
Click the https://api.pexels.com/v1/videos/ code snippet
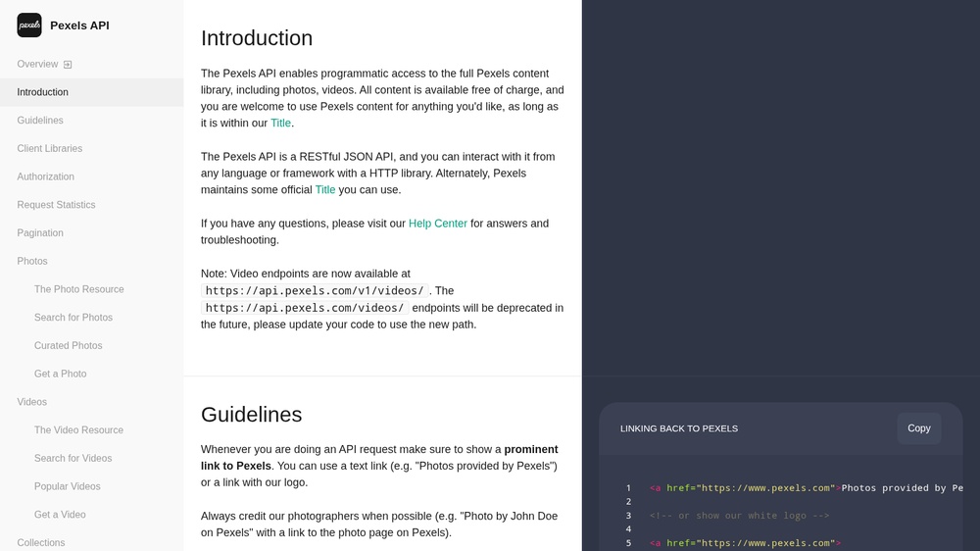tap(315, 291)
